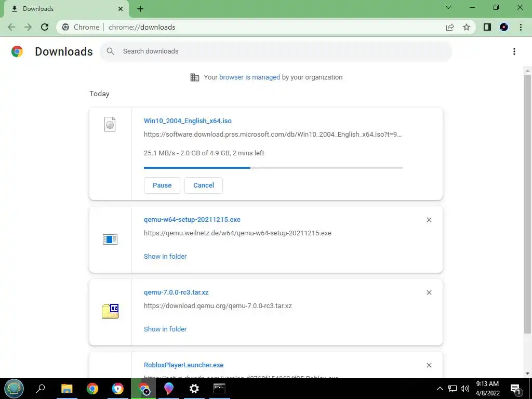Viewport: 532px width, 399px height.
Task: Bookmark this tab with the star icon
Action: (467, 27)
